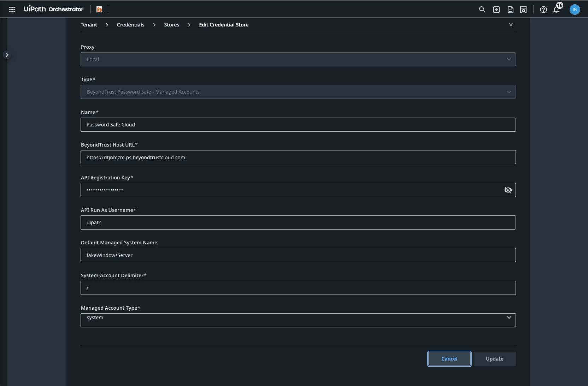Open the help question mark icon
The height and width of the screenshot is (386, 588).
coord(543,10)
